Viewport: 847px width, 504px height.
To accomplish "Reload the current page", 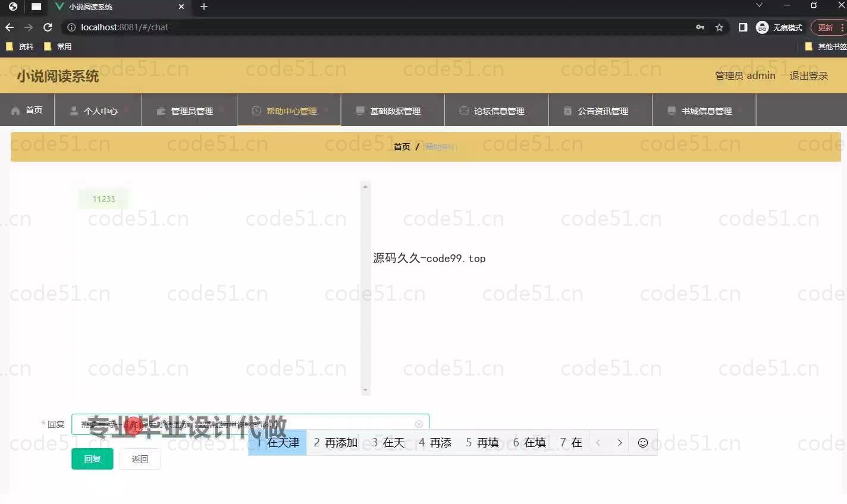I will pyautogui.click(x=48, y=27).
